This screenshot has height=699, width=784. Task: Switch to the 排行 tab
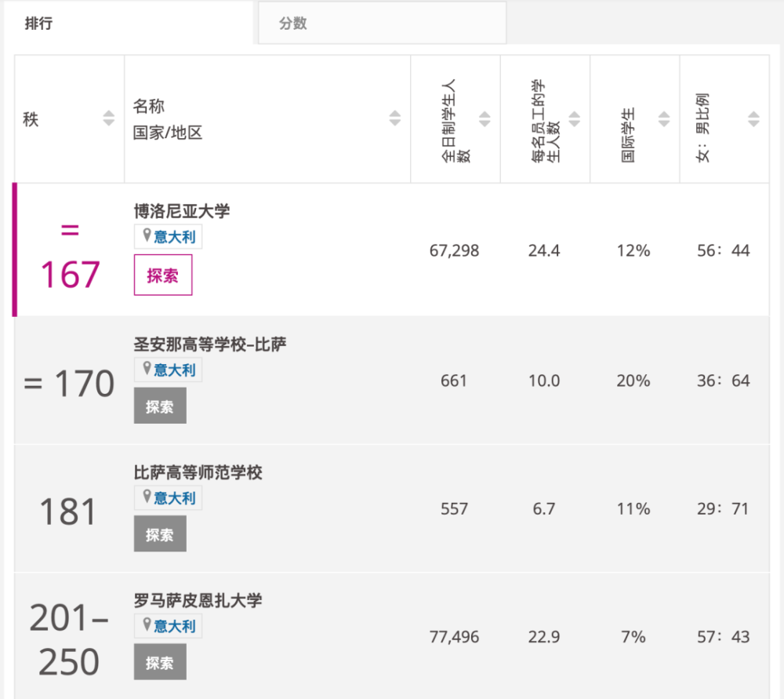[x=129, y=23]
